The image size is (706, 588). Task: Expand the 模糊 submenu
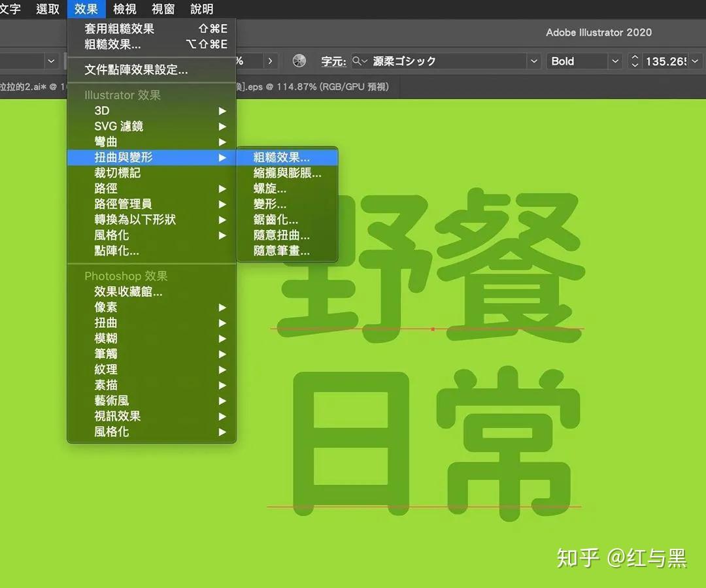click(x=152, y=338)
